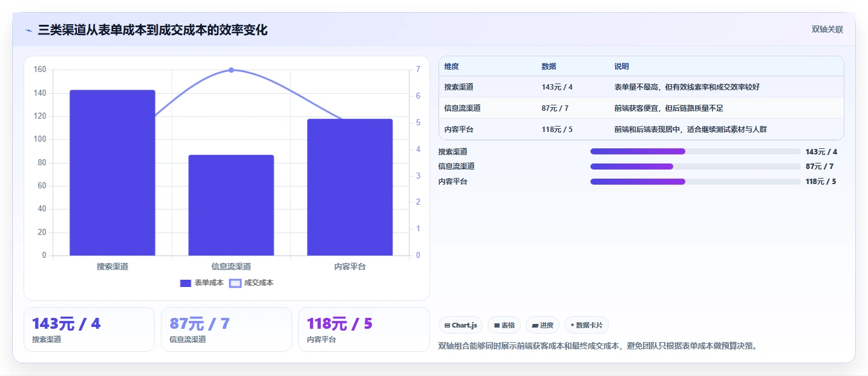
Task: Click the 双轴关联 label in header
Action: click(x=827, y=30)
